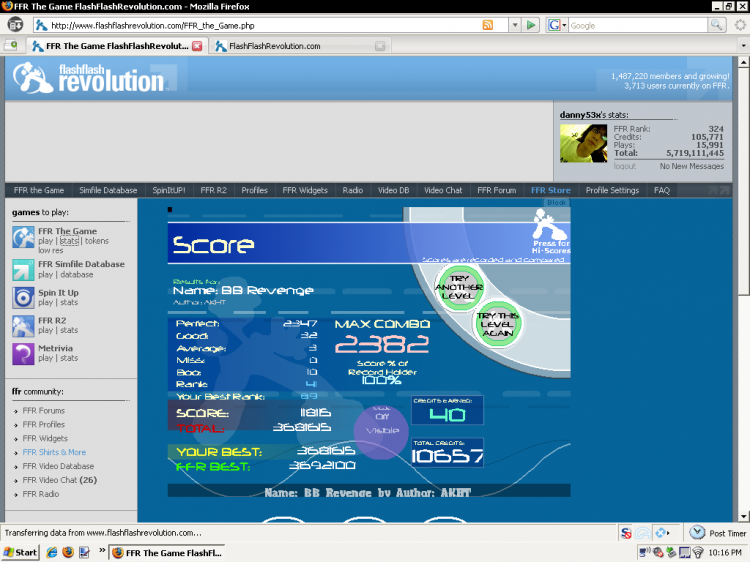Click the logout link
Screen dimensions: 750x562
(625, 166)
